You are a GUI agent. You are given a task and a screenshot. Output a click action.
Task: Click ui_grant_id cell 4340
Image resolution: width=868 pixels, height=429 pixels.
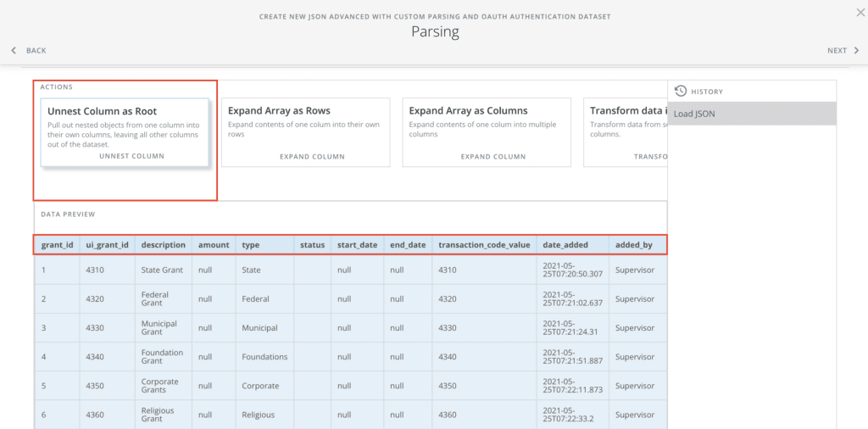point(107,356)
